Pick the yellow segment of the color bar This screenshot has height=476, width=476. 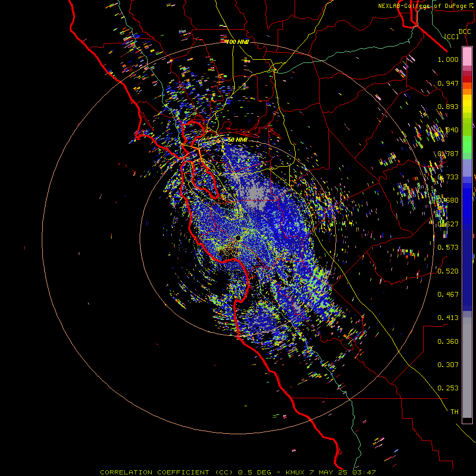click(467, 104)
